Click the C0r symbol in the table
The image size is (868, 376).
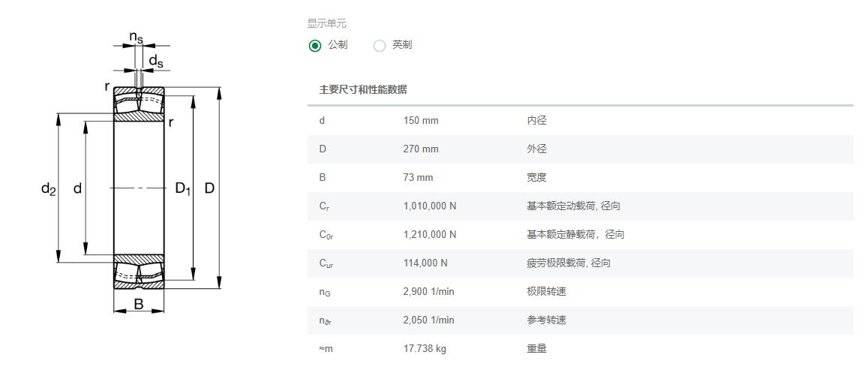click(x=326, y=235)
